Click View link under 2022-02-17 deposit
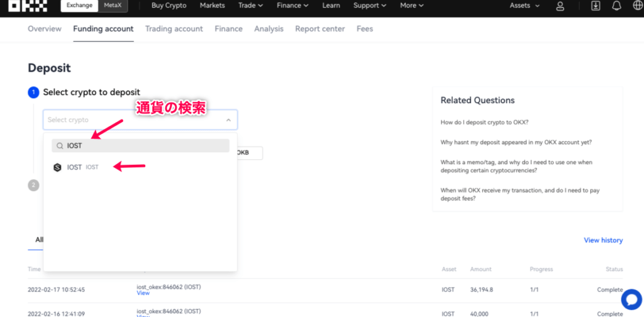644x317 pixels. pyautogui.click(x=143, y=293)
